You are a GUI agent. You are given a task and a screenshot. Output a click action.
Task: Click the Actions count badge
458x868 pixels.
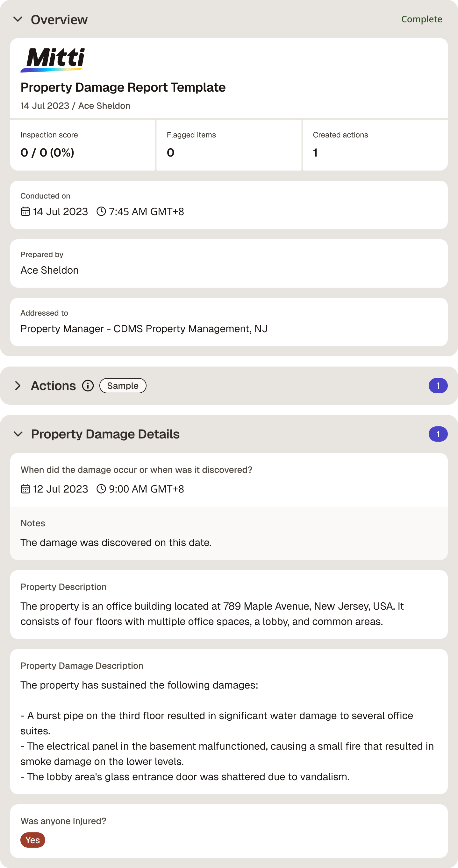click(x=438, y=386)
